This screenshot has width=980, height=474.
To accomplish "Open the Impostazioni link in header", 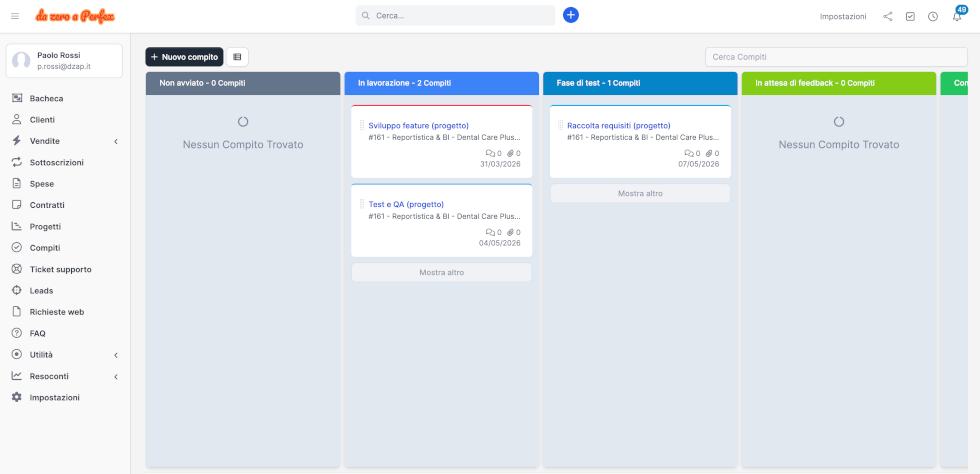I will click(843, 16).
